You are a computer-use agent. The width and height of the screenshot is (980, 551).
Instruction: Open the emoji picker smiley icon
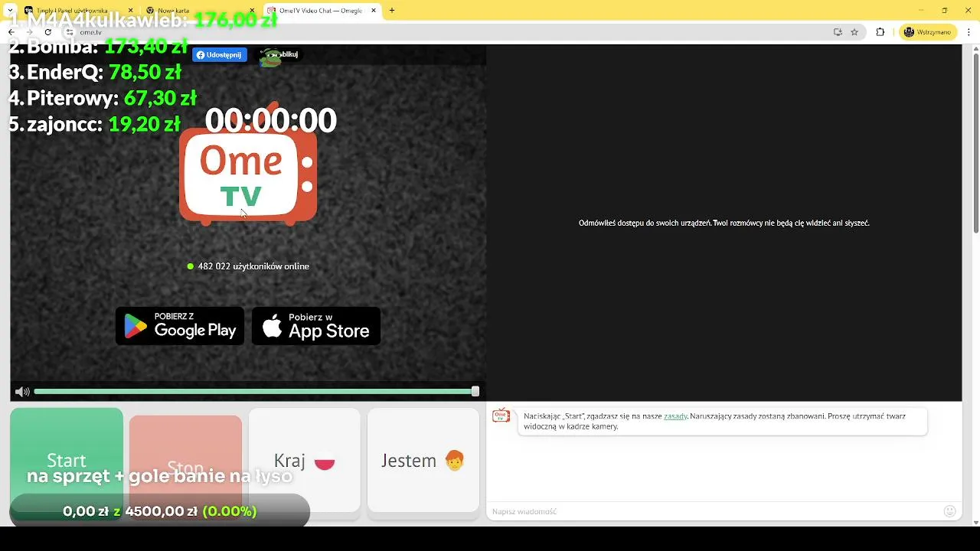[x=950, y=511]
